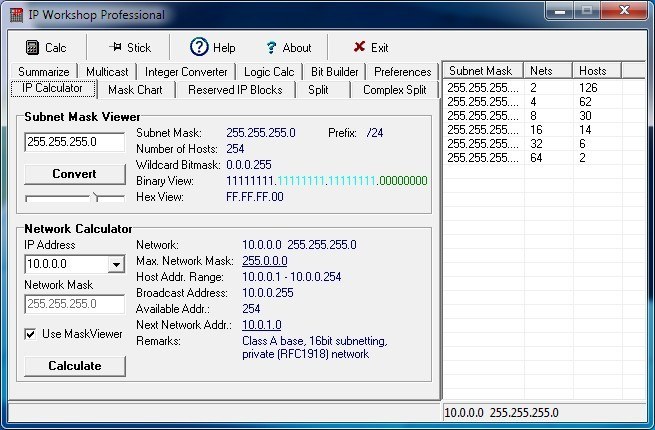Viewport: 655px width, 430px height.
Task: Follow the 255.0.0.0 max network mask link
Action: pos(265,261)
